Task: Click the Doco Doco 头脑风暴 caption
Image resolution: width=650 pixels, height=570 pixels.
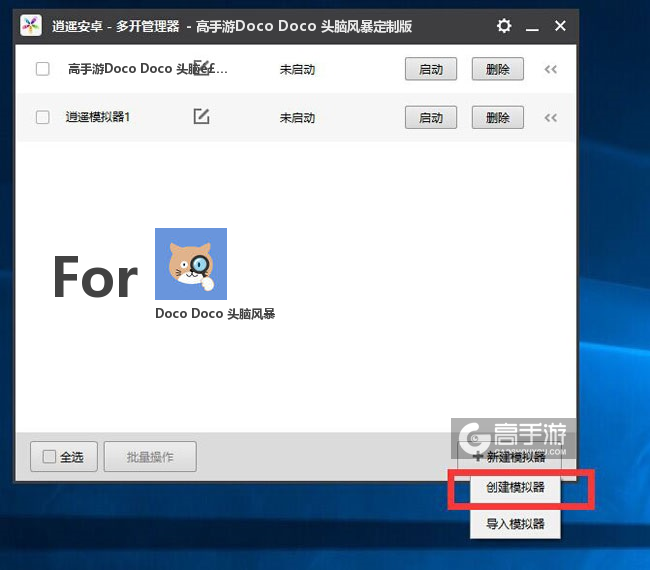Action: 215,314
